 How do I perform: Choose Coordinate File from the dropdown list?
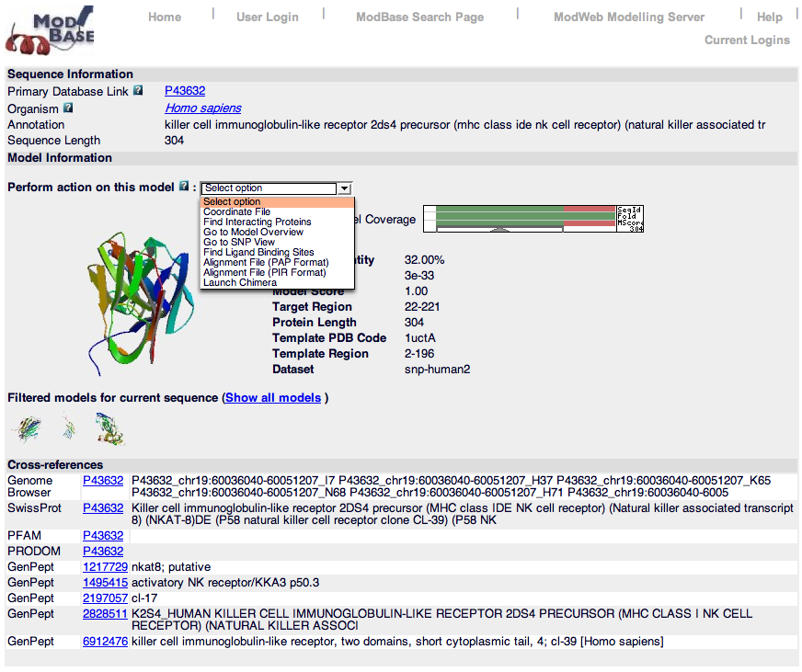click(236, 212)
